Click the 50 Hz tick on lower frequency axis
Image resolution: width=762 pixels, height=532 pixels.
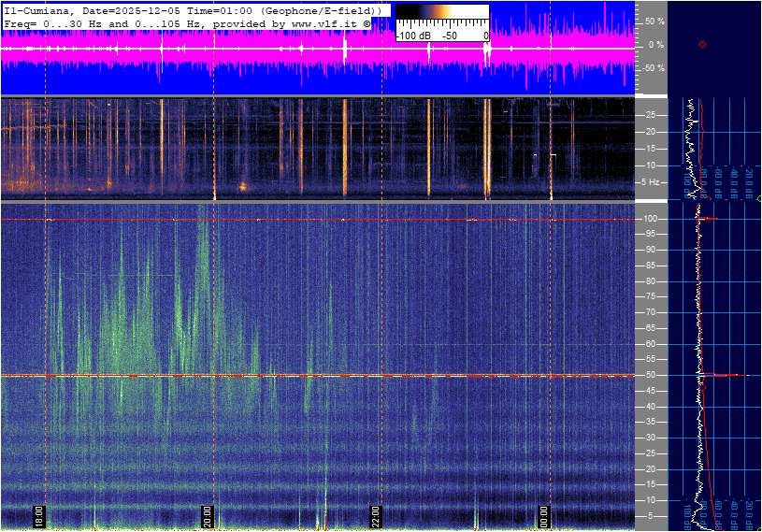coord(647,376)
